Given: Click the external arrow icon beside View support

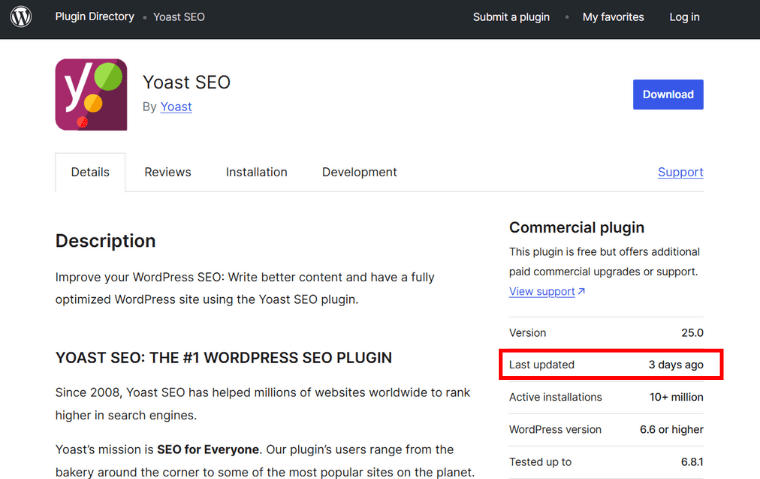Looking at the screenshot, I should point(582,291).
